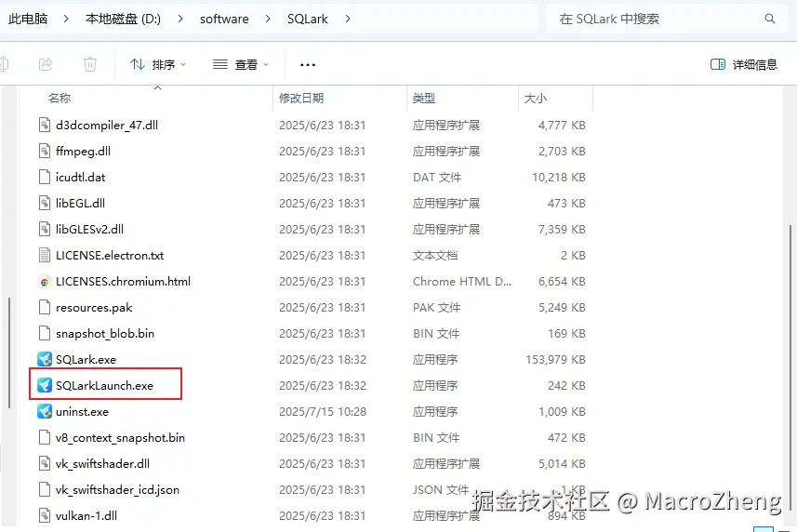The width and height of the screenshot is (797, 532).
Task: Click the d3dcompiler_47.dll file icon
Action: [45, 125]
